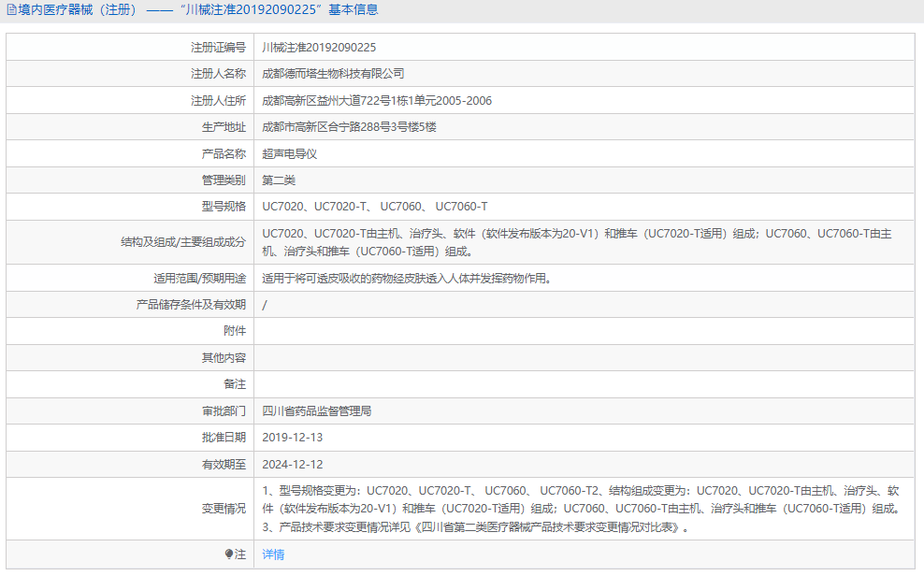Click the 产品名称 label
The image size is (924, 576).
[x=224, y=153]
